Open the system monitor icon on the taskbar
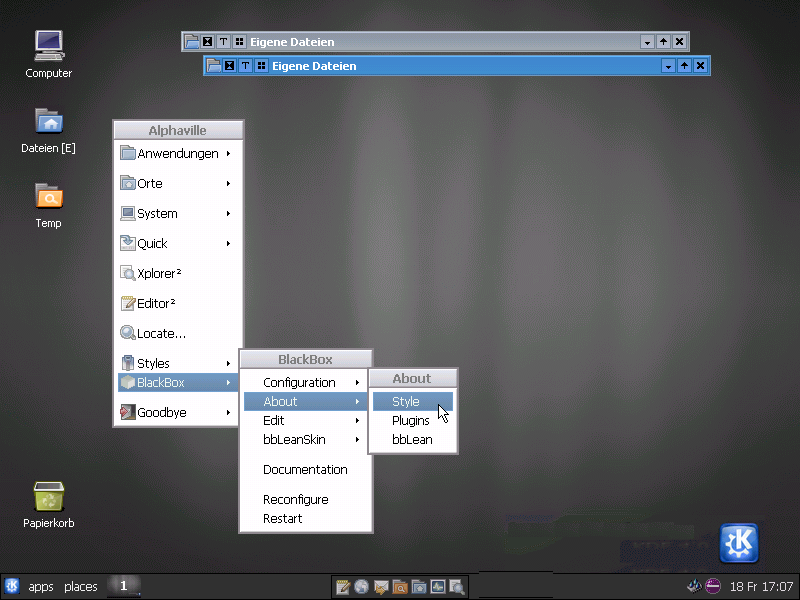800x600 pixels. pyautogui.click(x=438, y=587)
